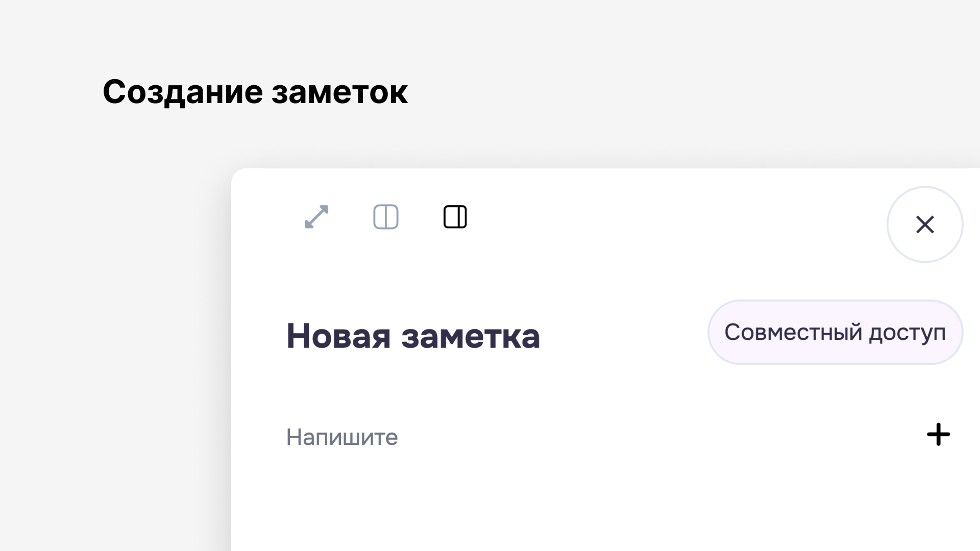Select the right side panel layout icon
The height and width of the screenshot is (551, 980).
tap(455, 217)
